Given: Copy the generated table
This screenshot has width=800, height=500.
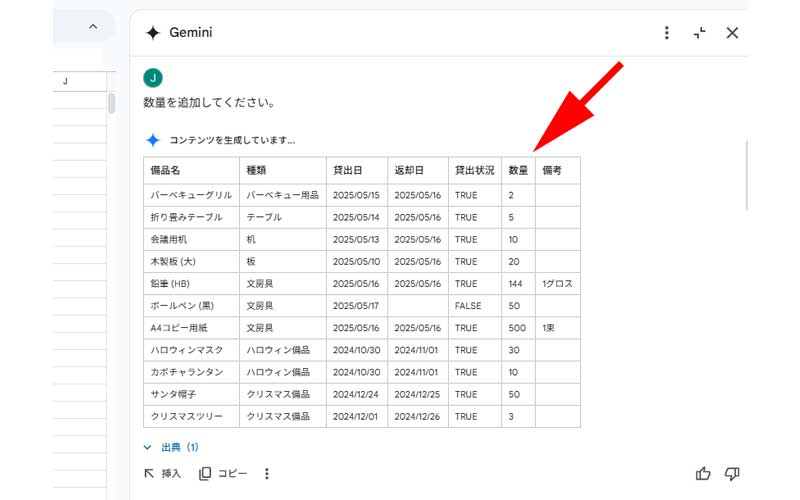Looking at the screenshot, I should point(223,473).
